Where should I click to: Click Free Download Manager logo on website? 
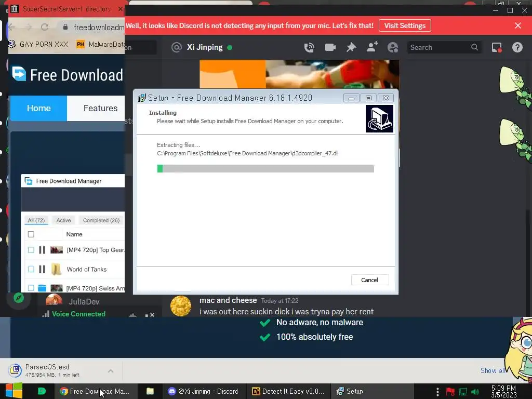(68, 75)
